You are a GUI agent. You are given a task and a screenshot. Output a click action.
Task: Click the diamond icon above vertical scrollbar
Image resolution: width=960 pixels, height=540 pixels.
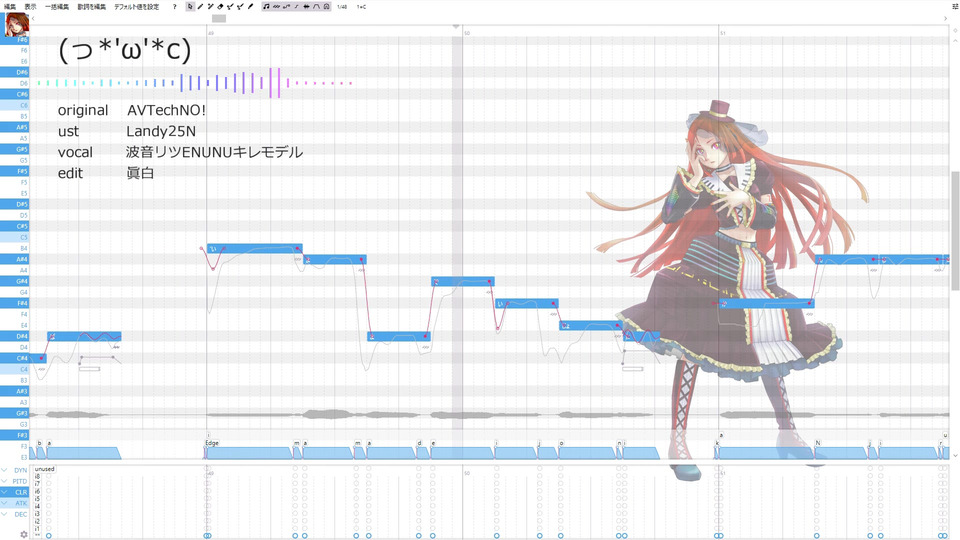point(955,29)
